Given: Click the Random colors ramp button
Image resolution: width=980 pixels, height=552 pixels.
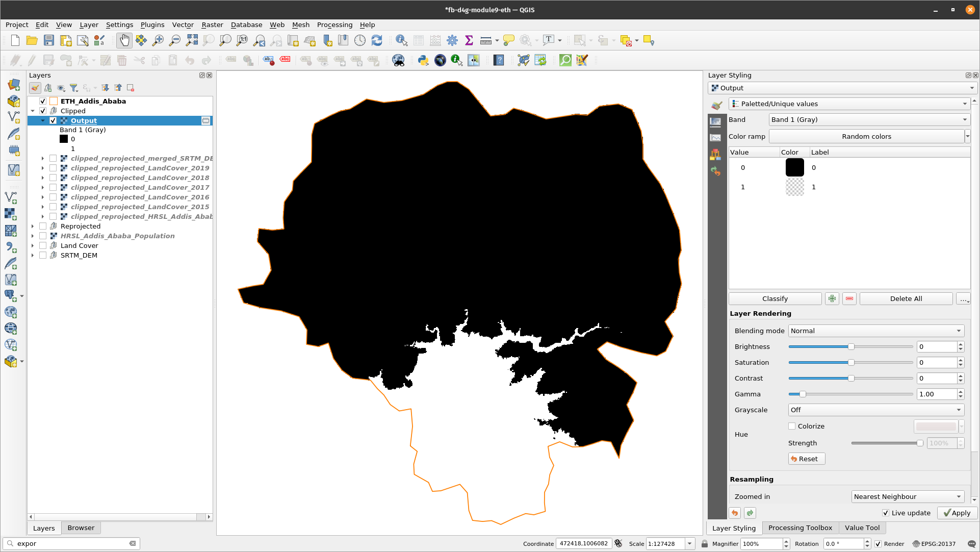Looking at the screenshot, I should pos(866,137).
